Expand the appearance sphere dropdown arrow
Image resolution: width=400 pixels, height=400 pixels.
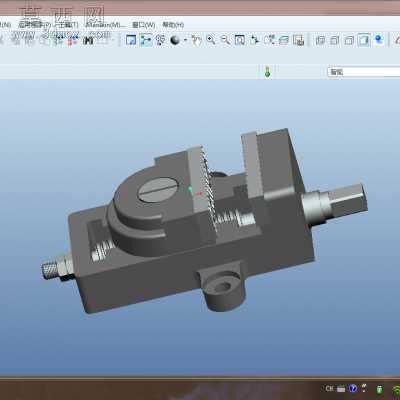pyautogui.click(x=185, y=40)
